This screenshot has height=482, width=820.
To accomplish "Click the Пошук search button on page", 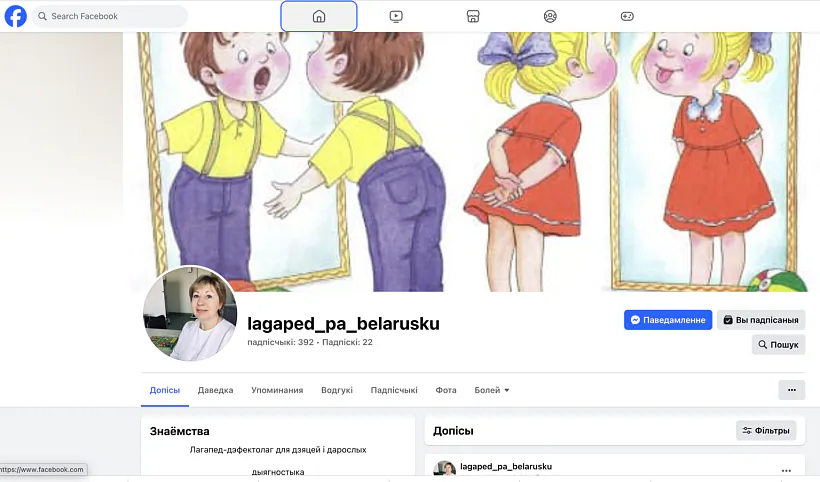I will [x=778, y=344].
